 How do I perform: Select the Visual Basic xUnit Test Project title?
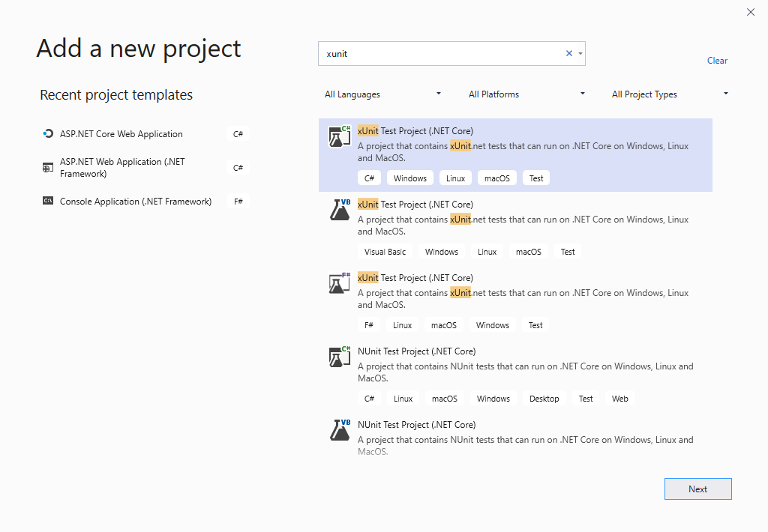coord(415,205)
